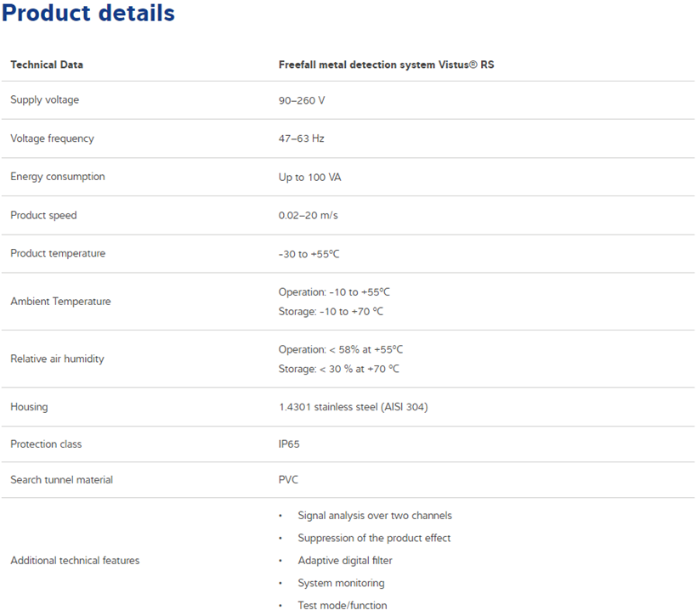Select the Energy consumption label
The width and height of the screenshot is (697, 616).
[x=58, y=177]
